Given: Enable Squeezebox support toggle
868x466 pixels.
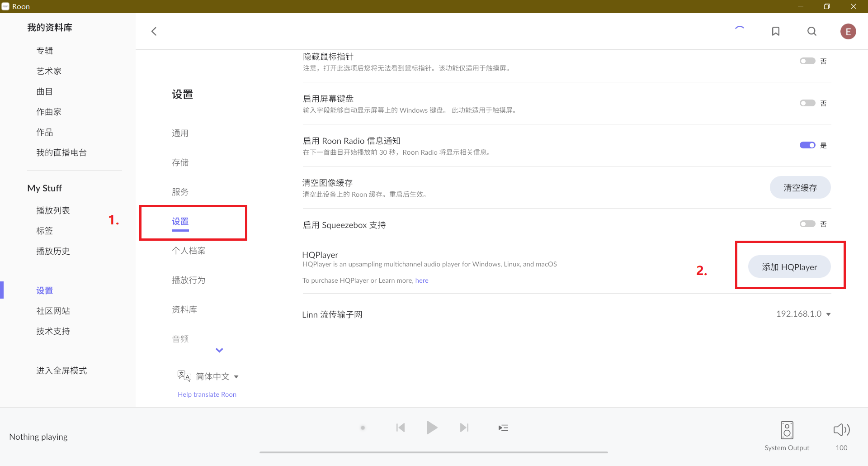Looking at the screenshot, I should pyautogui.click(x=807, y=224).
